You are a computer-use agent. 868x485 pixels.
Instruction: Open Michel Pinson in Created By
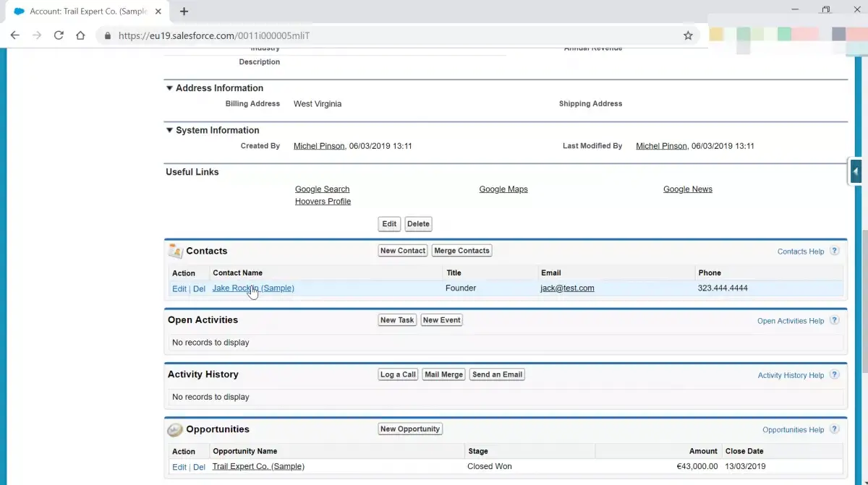pyautogui.click(x=319, y=146)
